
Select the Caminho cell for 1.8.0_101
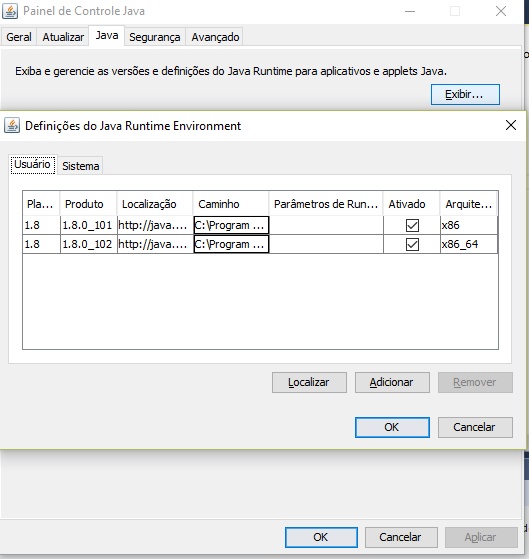(231, 225)
